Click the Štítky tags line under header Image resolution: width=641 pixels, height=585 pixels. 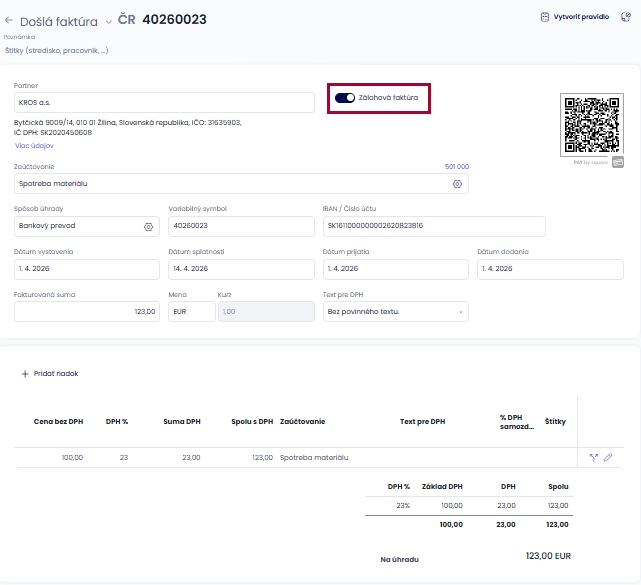(56, 49)
